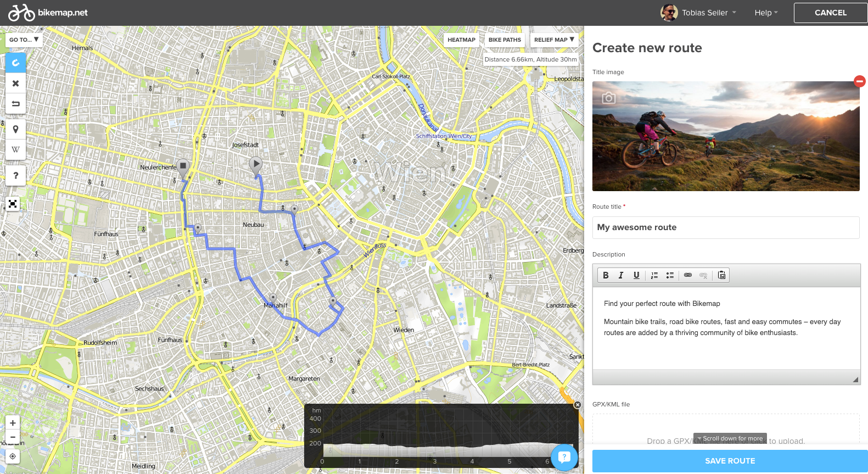Insert bulleted list in description
Viewport: 868px width, 474px height.
[670, 275]
